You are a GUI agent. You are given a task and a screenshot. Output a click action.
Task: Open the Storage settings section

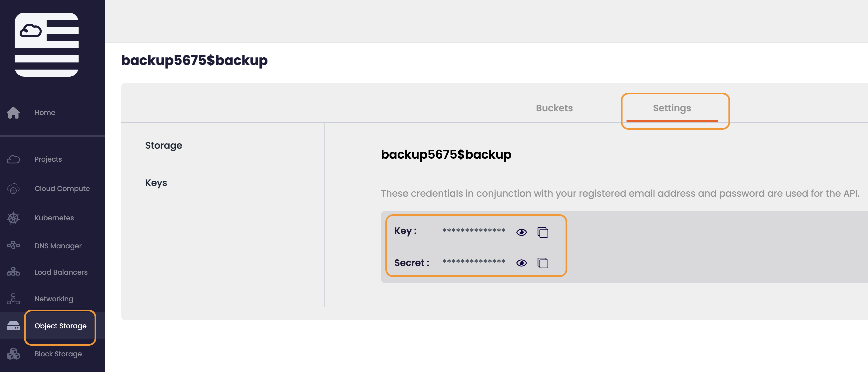[164, 145]
